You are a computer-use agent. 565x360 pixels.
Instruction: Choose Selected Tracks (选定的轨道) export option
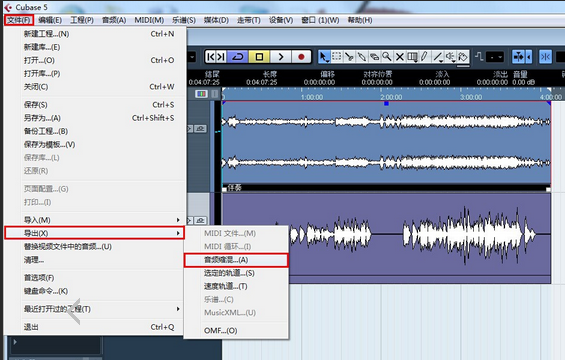[236, 273]
